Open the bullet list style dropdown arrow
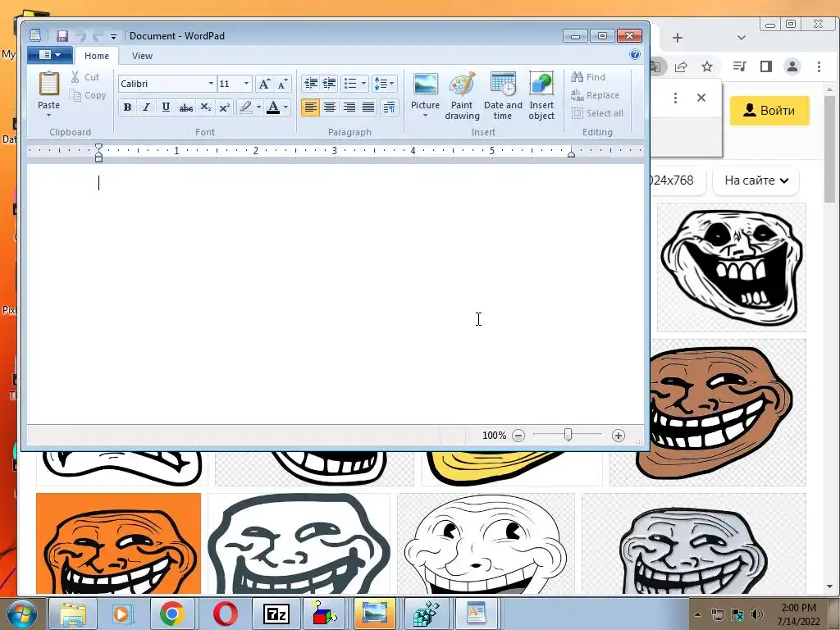The width and height of the screenshot is (840, 630). [x=363, y=84]
